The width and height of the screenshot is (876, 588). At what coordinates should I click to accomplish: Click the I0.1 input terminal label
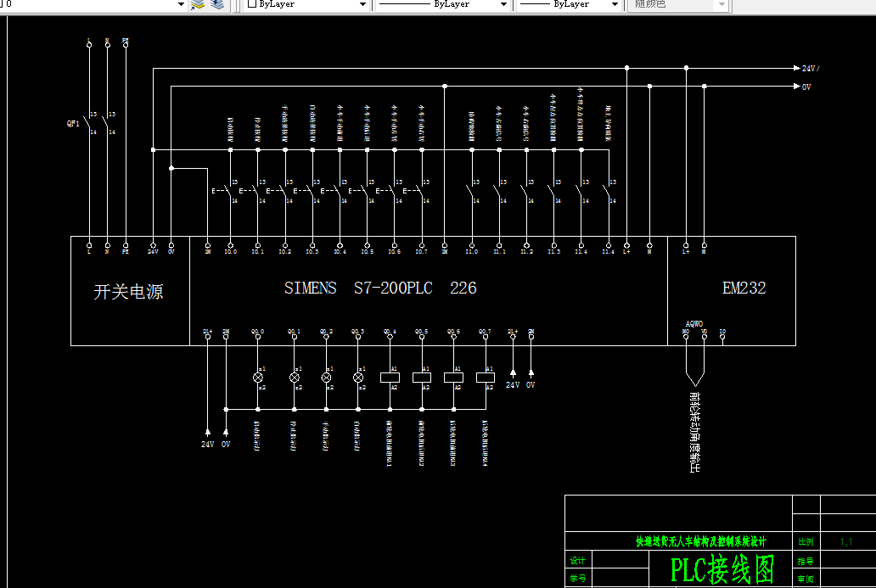click(x=257, y=252)
